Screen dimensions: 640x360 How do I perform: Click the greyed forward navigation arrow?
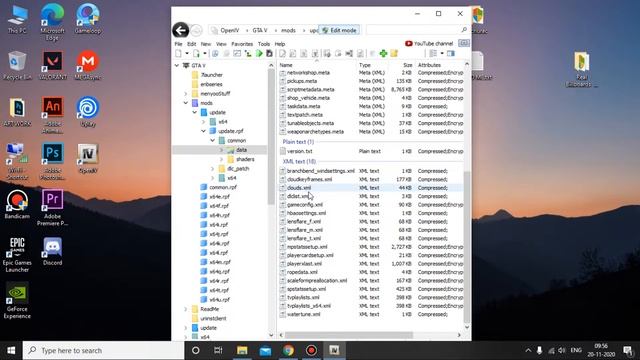(196, 30)
